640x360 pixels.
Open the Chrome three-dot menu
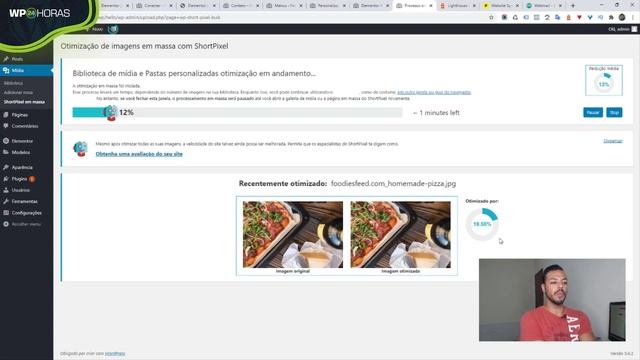[633, 18]
